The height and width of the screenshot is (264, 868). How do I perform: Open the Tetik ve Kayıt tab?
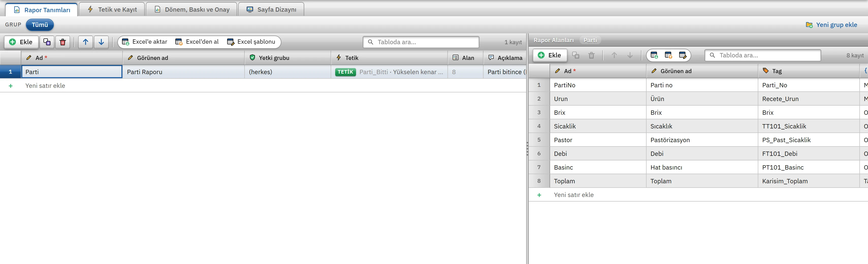[112, 9]
